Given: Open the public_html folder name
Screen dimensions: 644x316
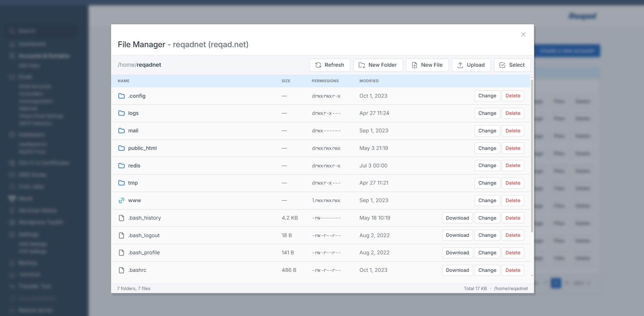Looking at the screenshot, I should (x=142, y=148).
